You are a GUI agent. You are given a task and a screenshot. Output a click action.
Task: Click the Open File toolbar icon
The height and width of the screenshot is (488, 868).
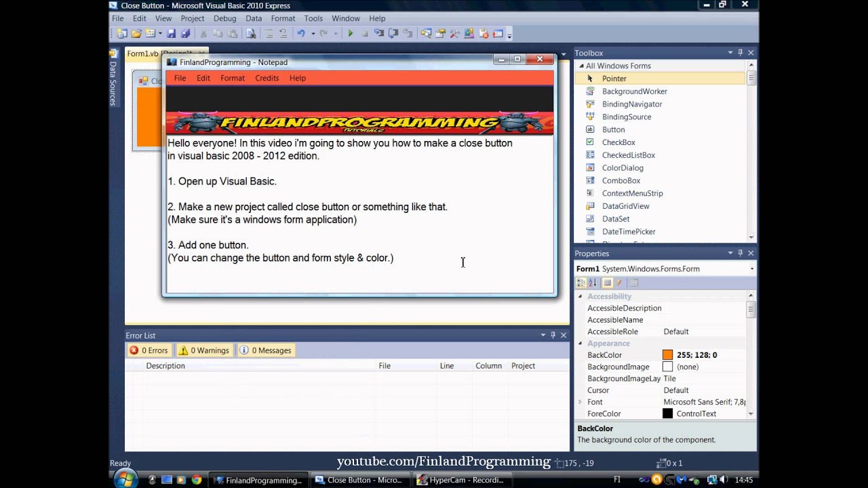click(136, 33)
